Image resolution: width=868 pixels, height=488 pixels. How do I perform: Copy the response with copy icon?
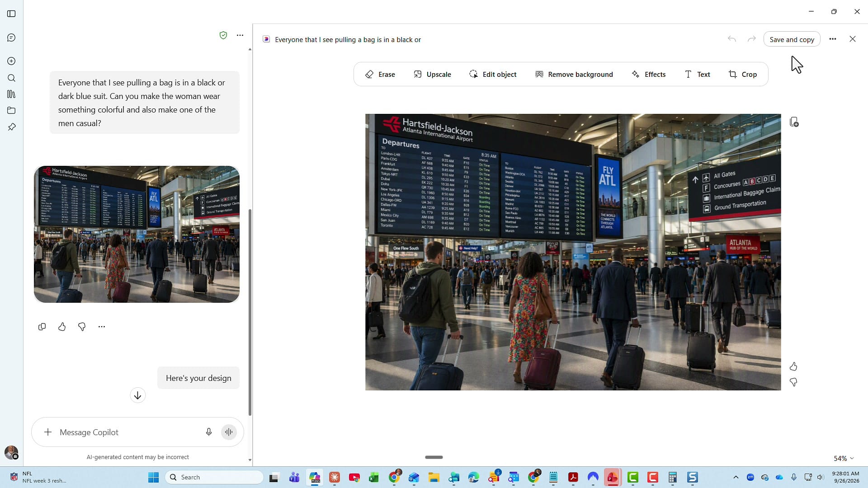click(x=42, y=327)
